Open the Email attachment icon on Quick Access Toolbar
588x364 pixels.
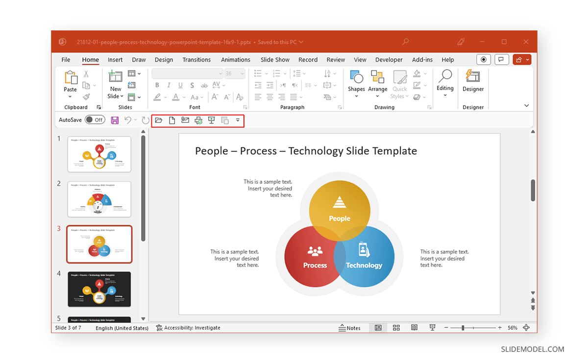(186, 120)
